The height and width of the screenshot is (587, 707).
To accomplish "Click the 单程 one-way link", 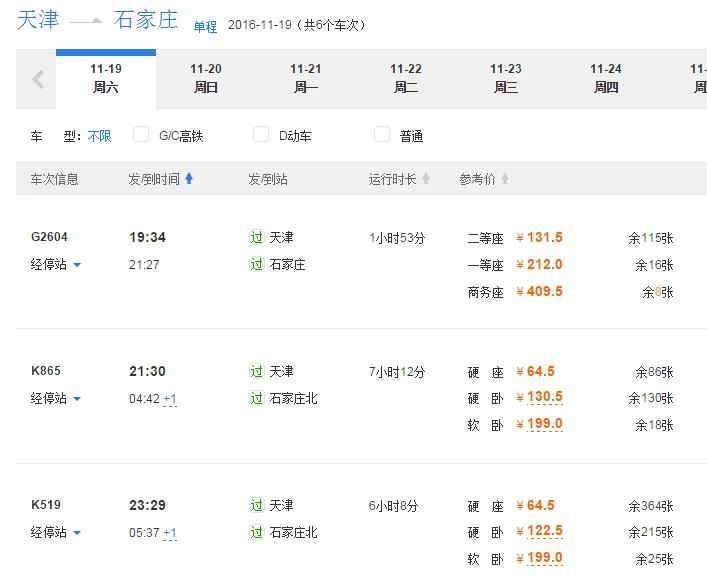I will (205, 27).
